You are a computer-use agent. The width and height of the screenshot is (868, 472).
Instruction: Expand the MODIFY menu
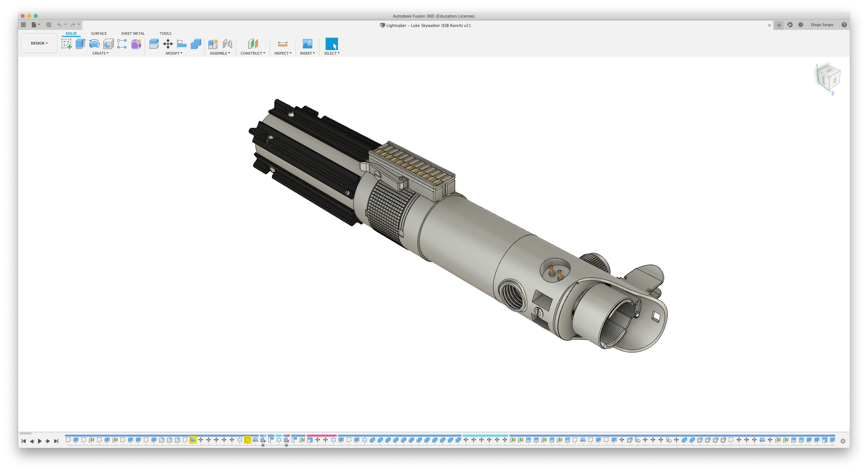click(174, 53)
